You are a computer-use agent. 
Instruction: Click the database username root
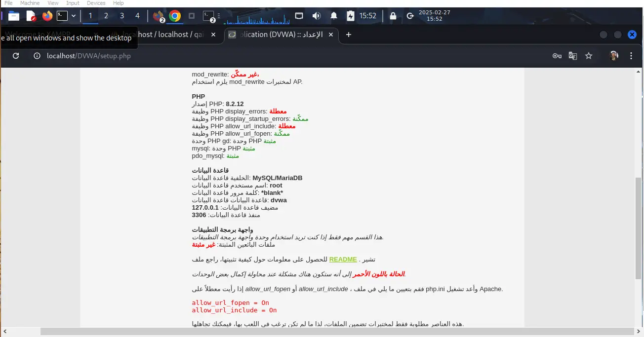(x=276, y=186)
